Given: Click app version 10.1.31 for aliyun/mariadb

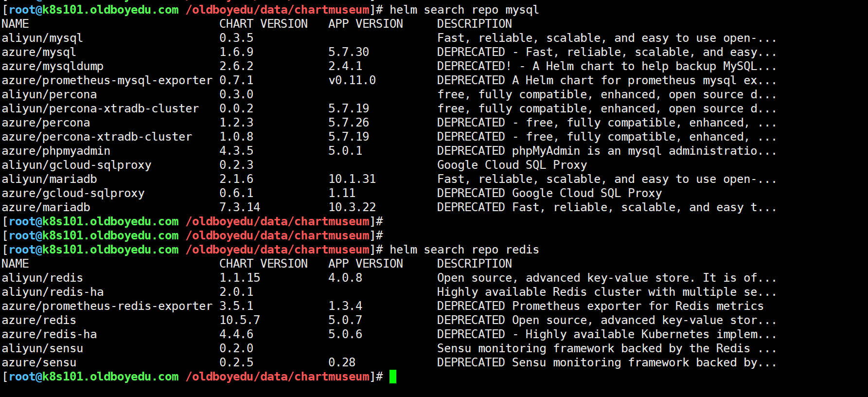Looking at the screenshot, I should pyautogui.click(x=352, y=179).
